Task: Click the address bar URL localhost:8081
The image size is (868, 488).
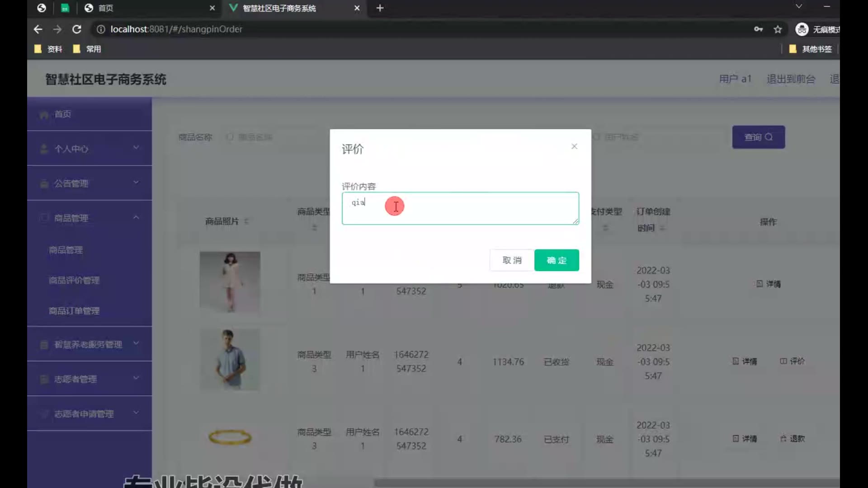Action: (x=176, y=29)
